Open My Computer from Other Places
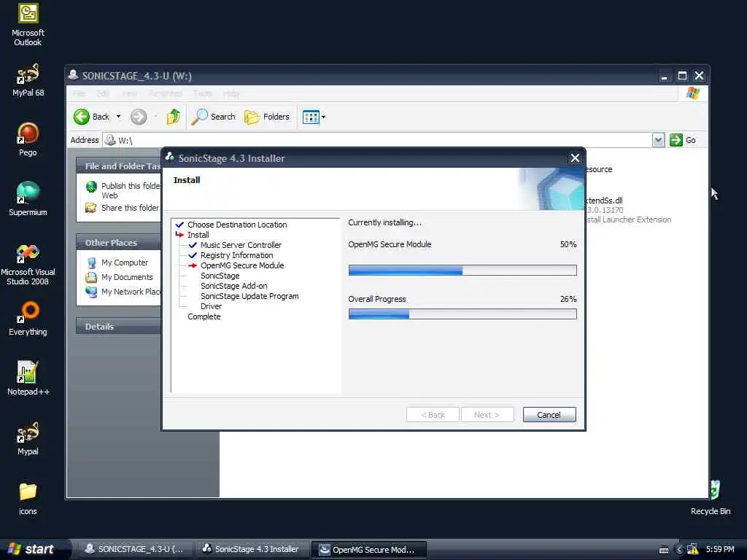The image size is (747, 560). 117,262
